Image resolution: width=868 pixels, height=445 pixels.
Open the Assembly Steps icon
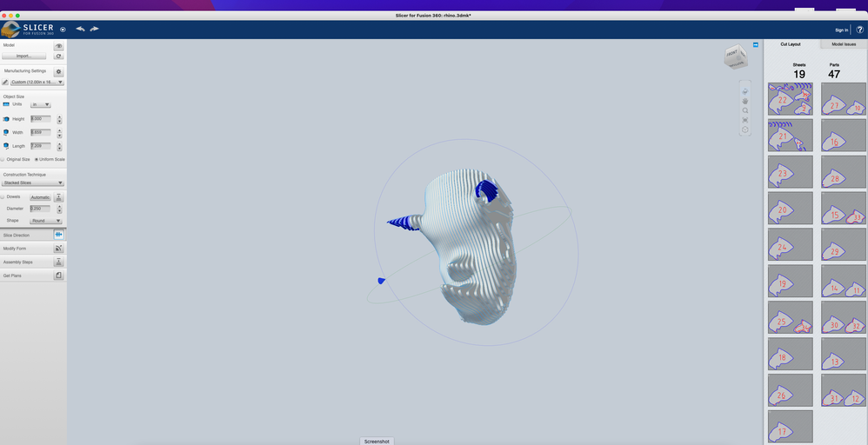tap(58, 262)
